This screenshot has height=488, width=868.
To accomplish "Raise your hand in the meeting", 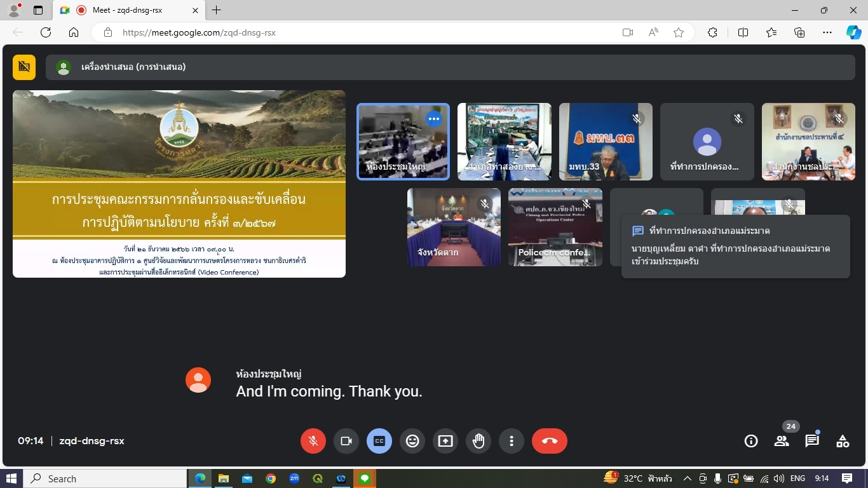I will click(x=478, y=441).
